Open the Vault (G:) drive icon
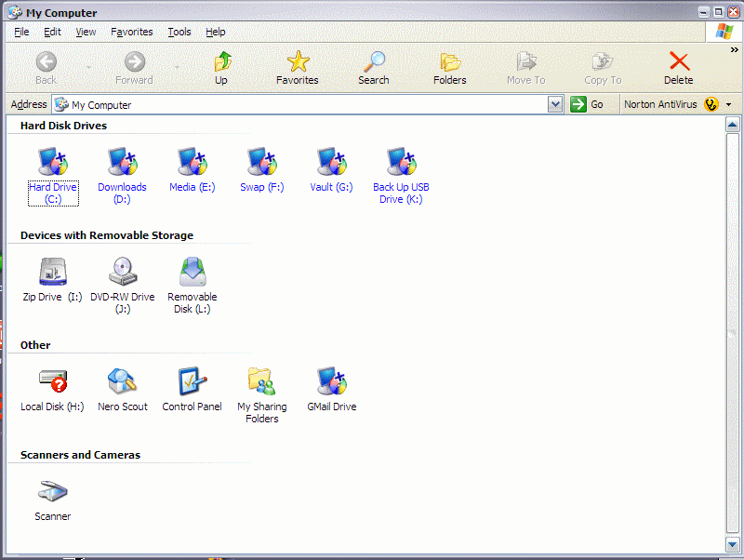 pos(332,161)
